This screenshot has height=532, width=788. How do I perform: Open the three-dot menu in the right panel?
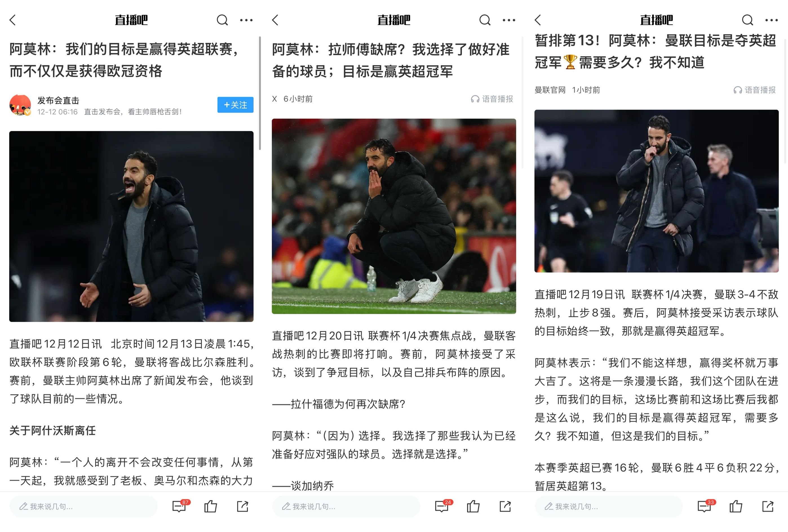point(771,20)
